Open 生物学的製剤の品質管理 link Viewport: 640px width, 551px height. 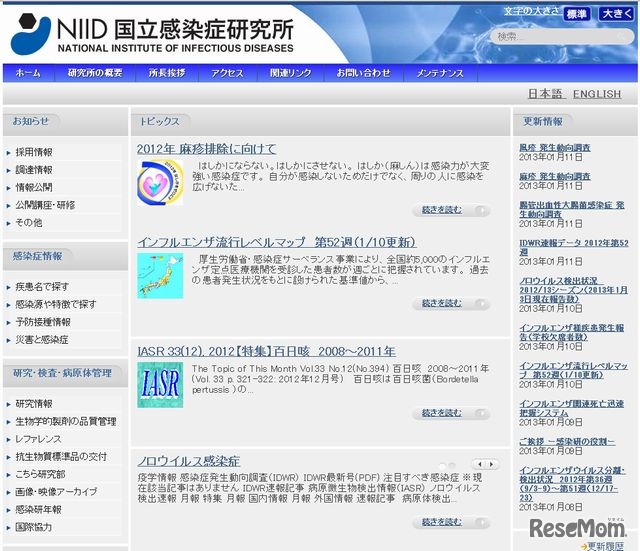point(66,422)
